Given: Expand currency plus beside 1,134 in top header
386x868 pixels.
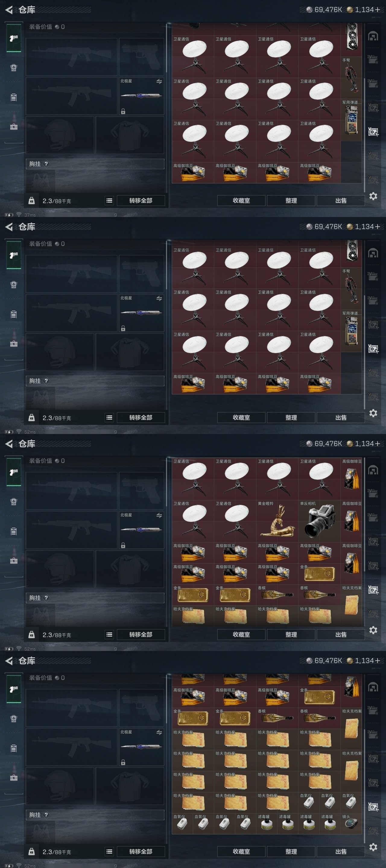Looking at the screenshot, I should [x=377, y=9].
